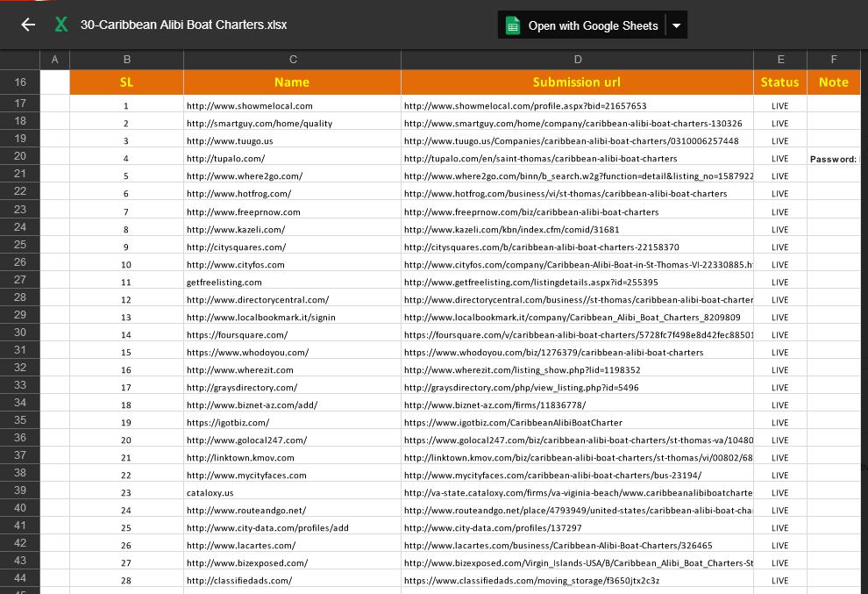The image size is (868, 594).
Task: Click the Google Sheets icon
Action: point(513,25)
